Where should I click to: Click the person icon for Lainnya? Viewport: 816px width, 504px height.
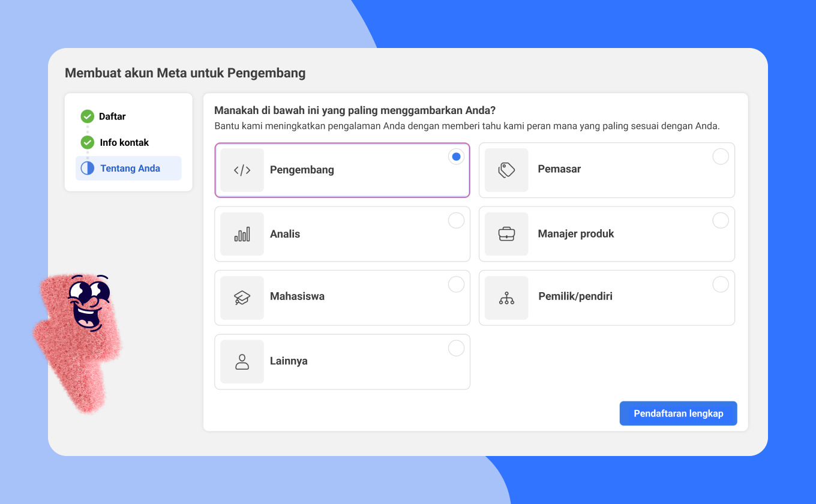click(242, 362)
